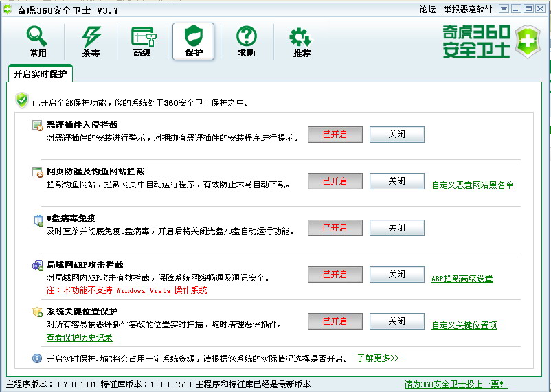Click the 对所有容易被恶评插件篡改 description text
The width and height of the screenshot is (551, 392).
tap(164, 325)
